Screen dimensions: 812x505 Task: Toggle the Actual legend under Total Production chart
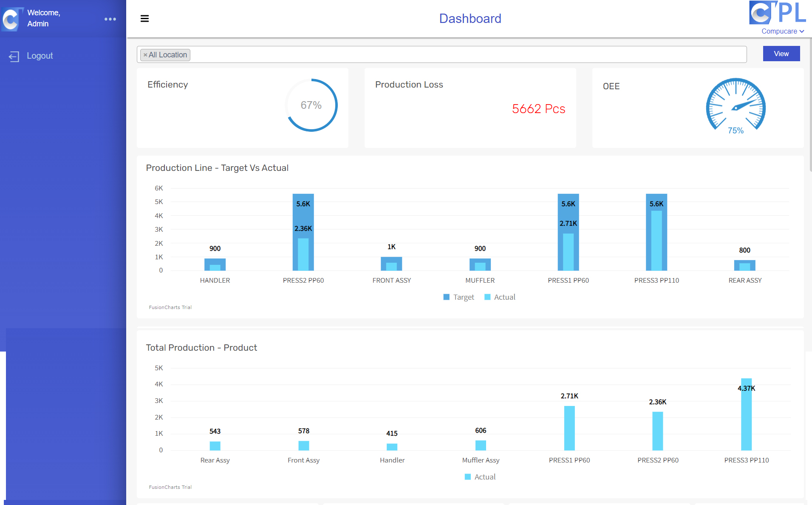(x=480, y=477)
